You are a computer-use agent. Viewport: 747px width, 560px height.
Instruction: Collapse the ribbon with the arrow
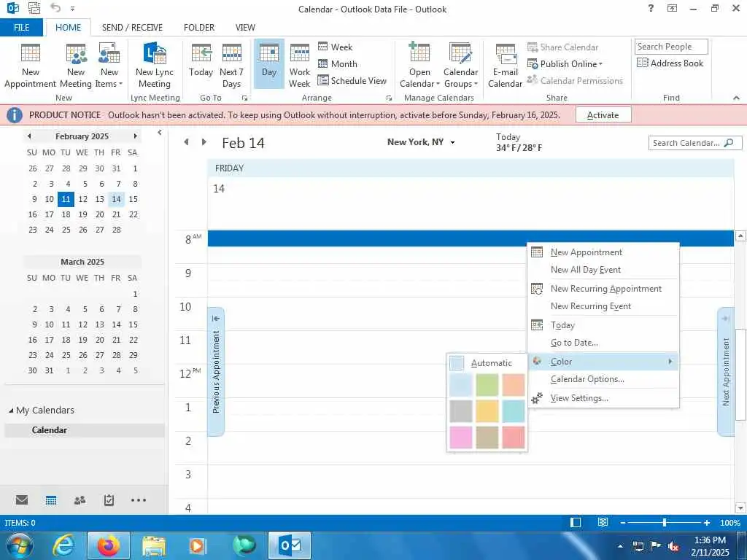(736, 98)
